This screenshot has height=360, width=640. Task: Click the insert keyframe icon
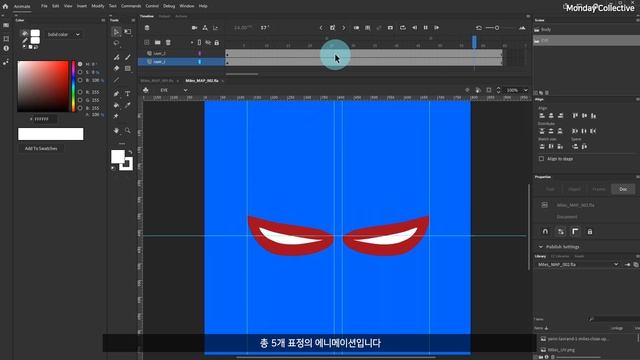[x=332, y=28]
